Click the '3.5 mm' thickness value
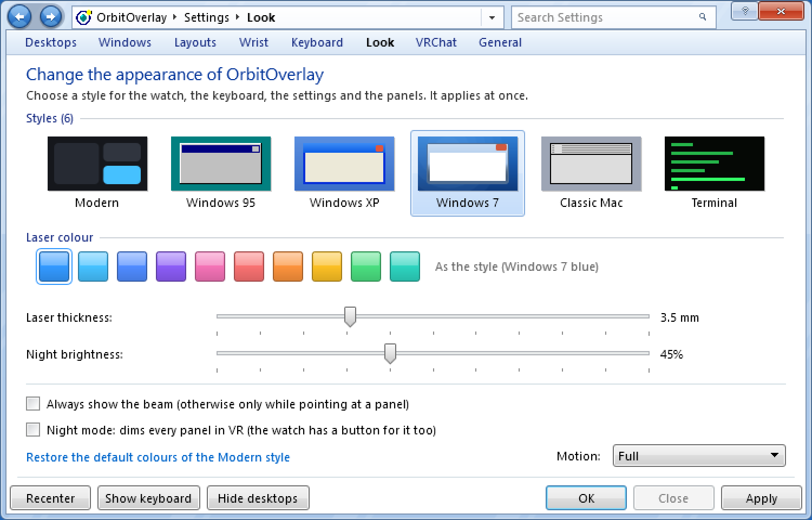Image resolution: width=812 pixels, height=520 pixels. (679, 317)
